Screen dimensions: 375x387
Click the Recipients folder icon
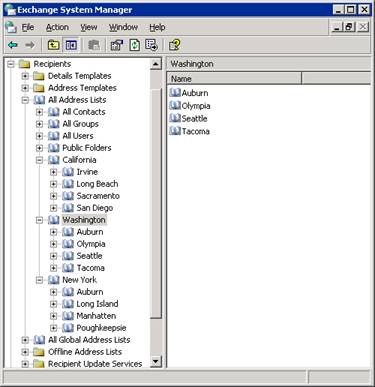25,64
